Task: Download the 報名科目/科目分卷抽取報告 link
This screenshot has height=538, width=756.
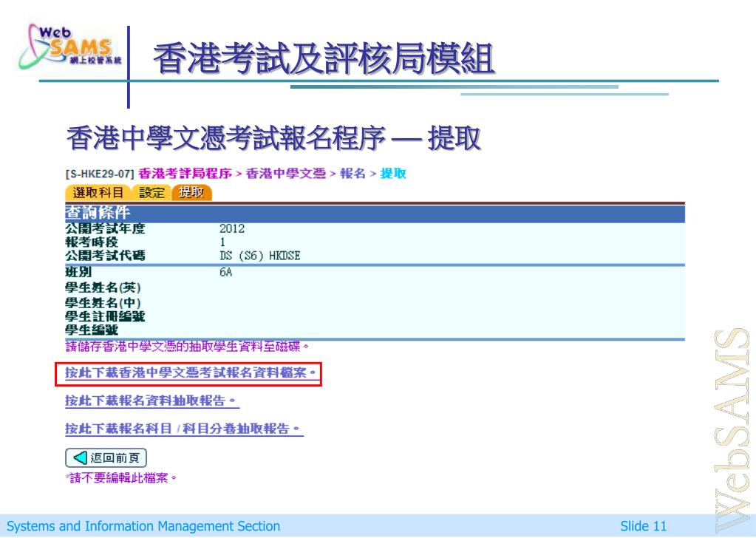Action: (x=183, y=429)
